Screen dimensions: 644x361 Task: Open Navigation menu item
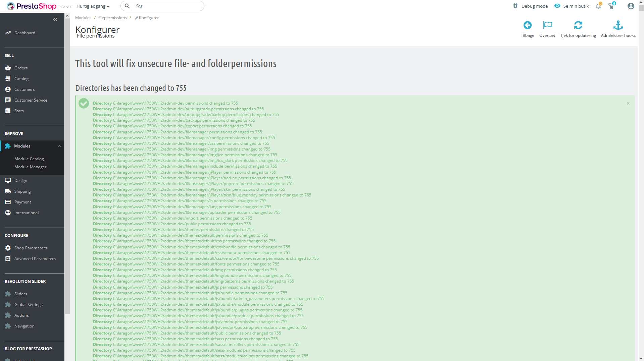point(24,326)
